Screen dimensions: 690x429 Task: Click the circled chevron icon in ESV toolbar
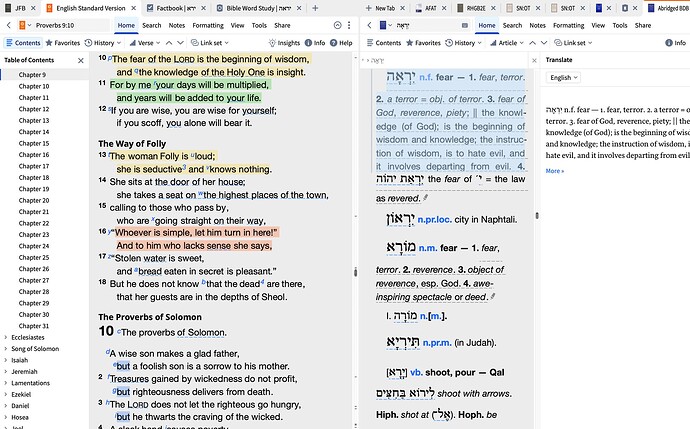(x=338, y=26)
